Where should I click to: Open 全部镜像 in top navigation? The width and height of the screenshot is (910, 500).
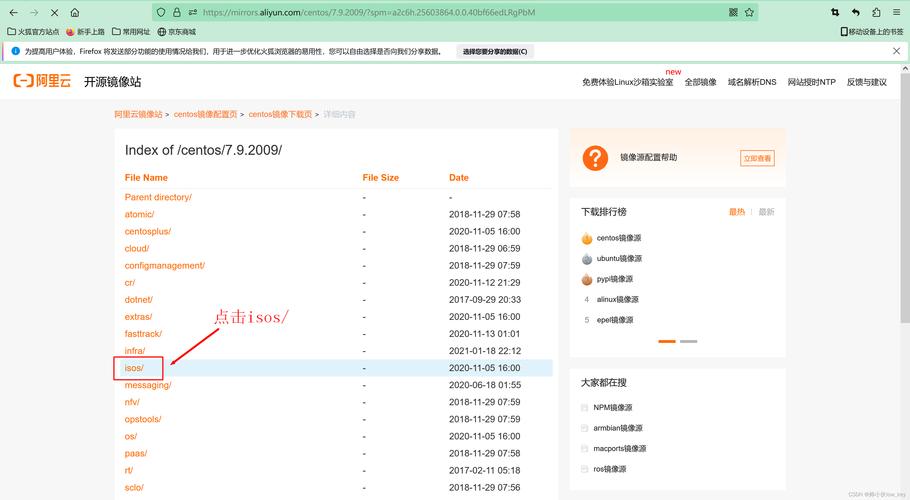click(700, 82)
